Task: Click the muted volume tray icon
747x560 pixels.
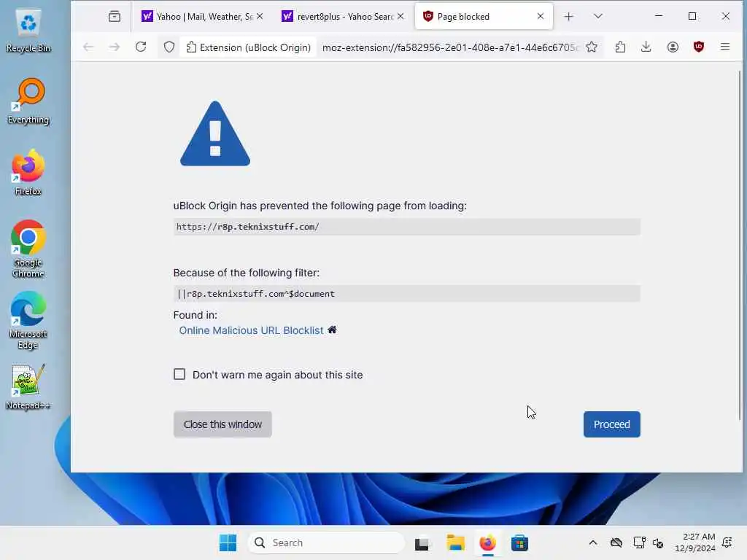Action: click(658, 543)
